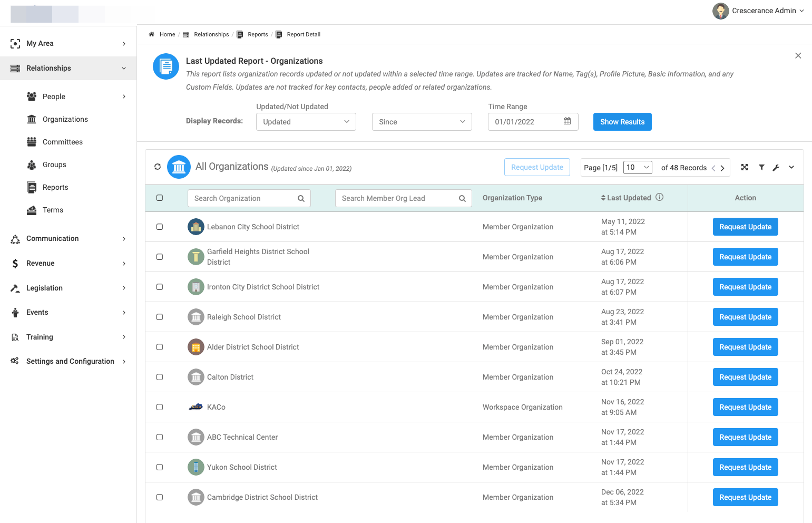Image resolution: width=812 pixels, height=523 pixels.
Task: Toggle the select-all checkbox in table header
Action: [x=160, y=198]
